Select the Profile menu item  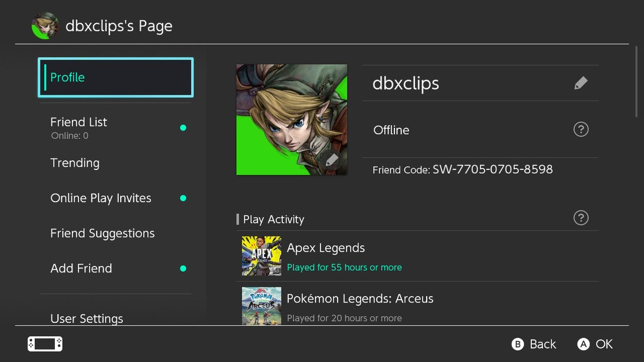pyautogui.click(x=115, y=78)
